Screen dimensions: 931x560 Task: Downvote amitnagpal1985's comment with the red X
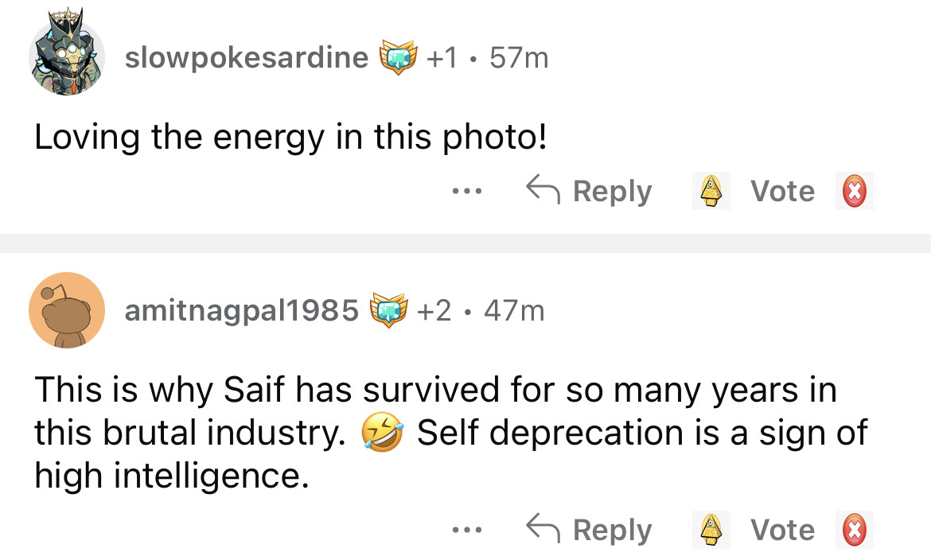tap(855, 530)
